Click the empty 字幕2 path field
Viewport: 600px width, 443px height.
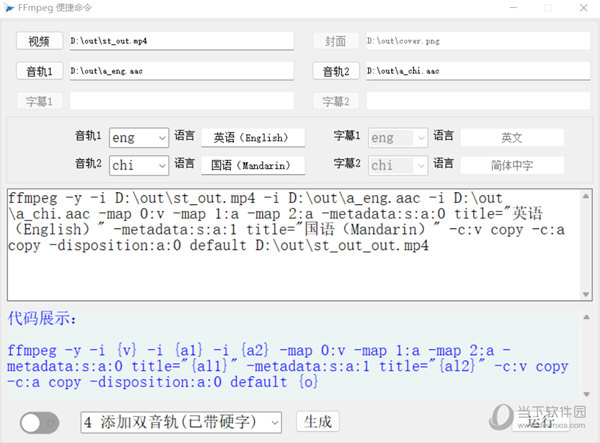coord(478,101)
